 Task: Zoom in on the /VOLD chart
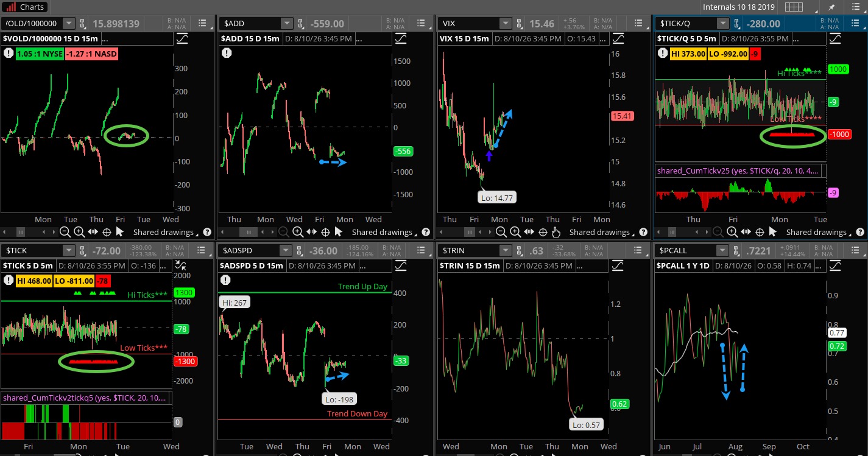point(79,232)
